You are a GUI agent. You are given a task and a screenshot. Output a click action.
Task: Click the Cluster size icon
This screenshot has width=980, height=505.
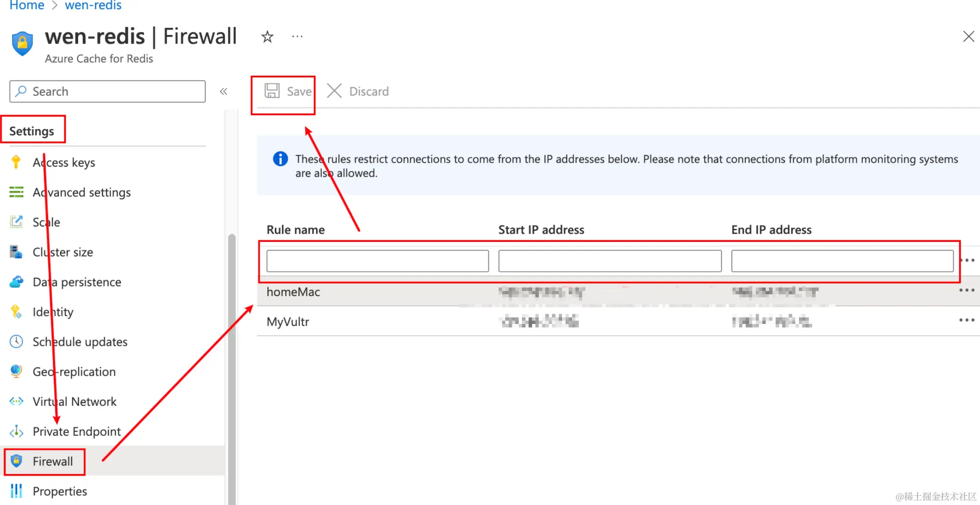pyautogui.click(x=16, y=252)
